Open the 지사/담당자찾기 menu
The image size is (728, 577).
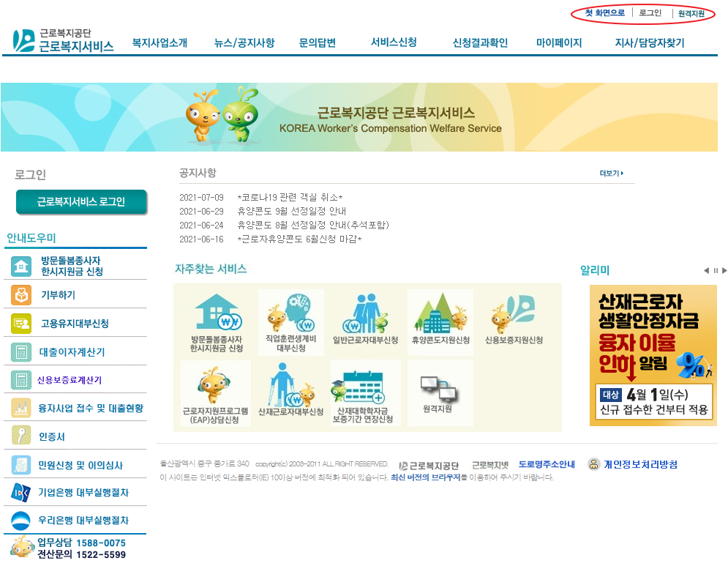650,42
